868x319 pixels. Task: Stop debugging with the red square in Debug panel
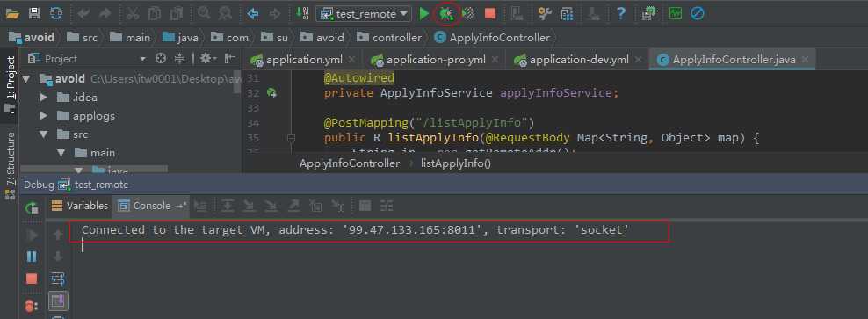[33, 279]
